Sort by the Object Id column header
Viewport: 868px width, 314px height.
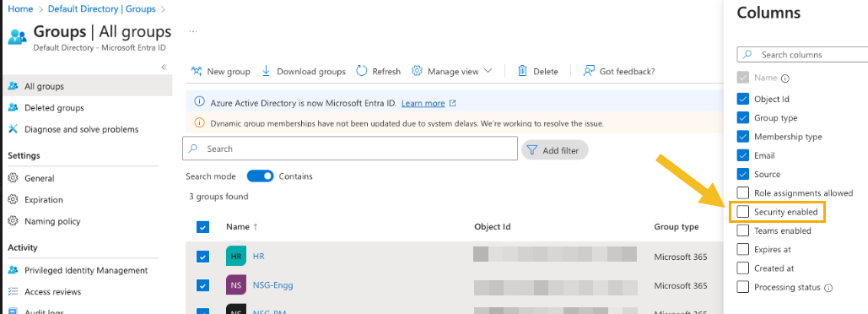click(x=492, y=226)
